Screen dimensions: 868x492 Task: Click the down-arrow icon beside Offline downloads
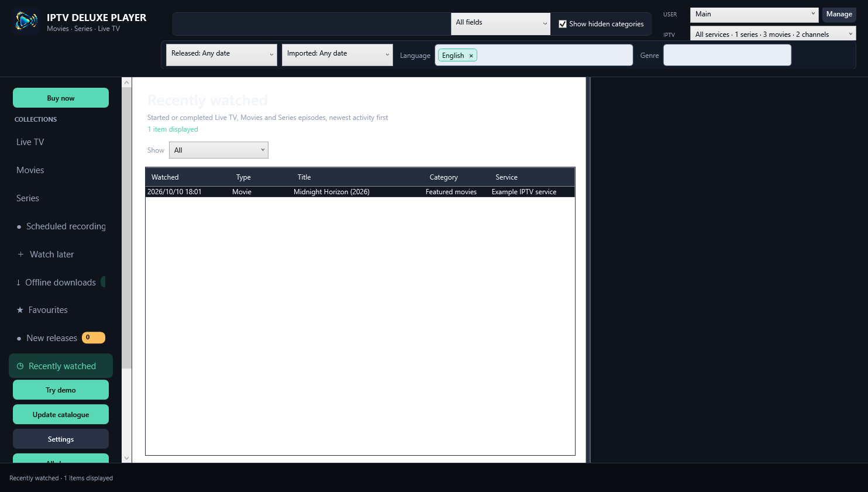pyautogui.click(x=18, y=283)
